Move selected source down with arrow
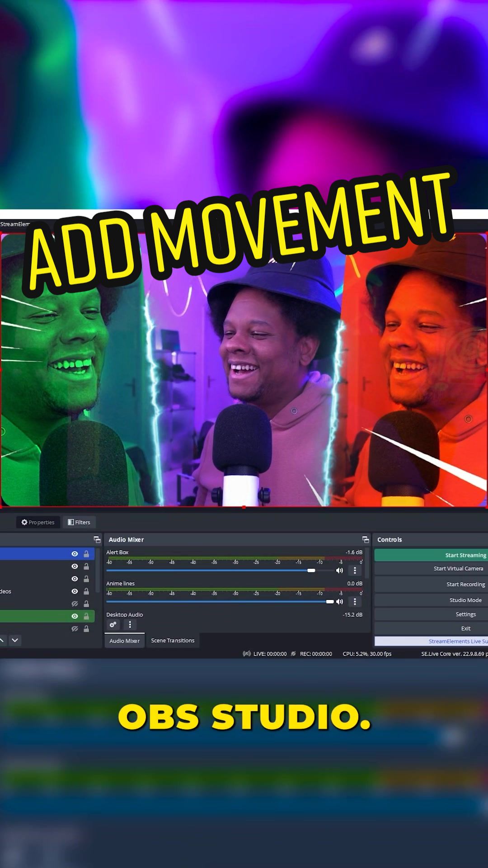The image size is (488, 868). (15, 640)
